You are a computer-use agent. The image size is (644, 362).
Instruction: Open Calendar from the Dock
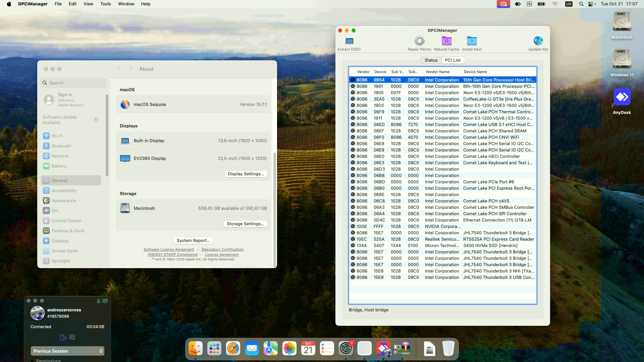[x=308, y=349]
